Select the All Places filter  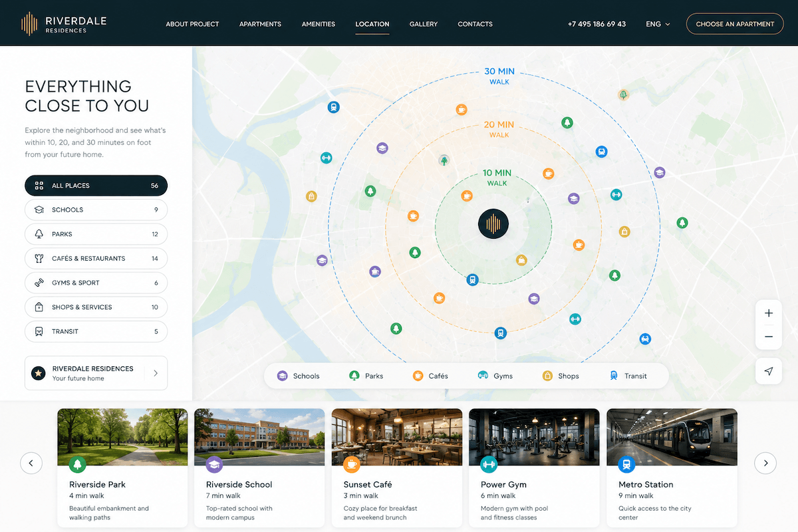click(96, 186)
